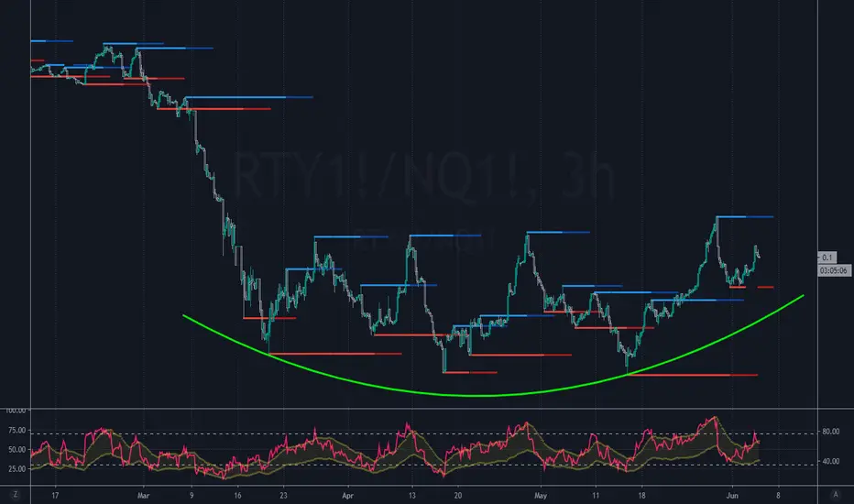Viewport: 854px width, 504px height.
Task: Click the '11' date label on time axis
Action: [x=596, y=496]
